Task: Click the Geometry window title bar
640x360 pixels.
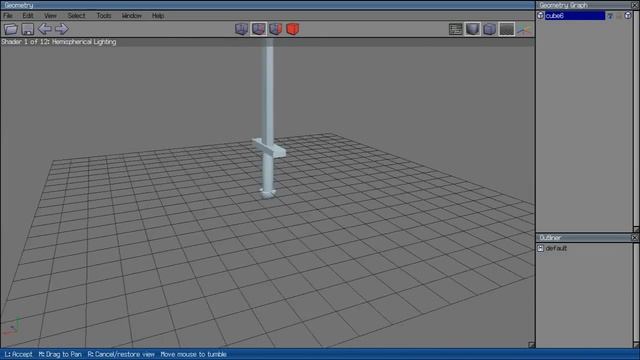Action: 267,5
